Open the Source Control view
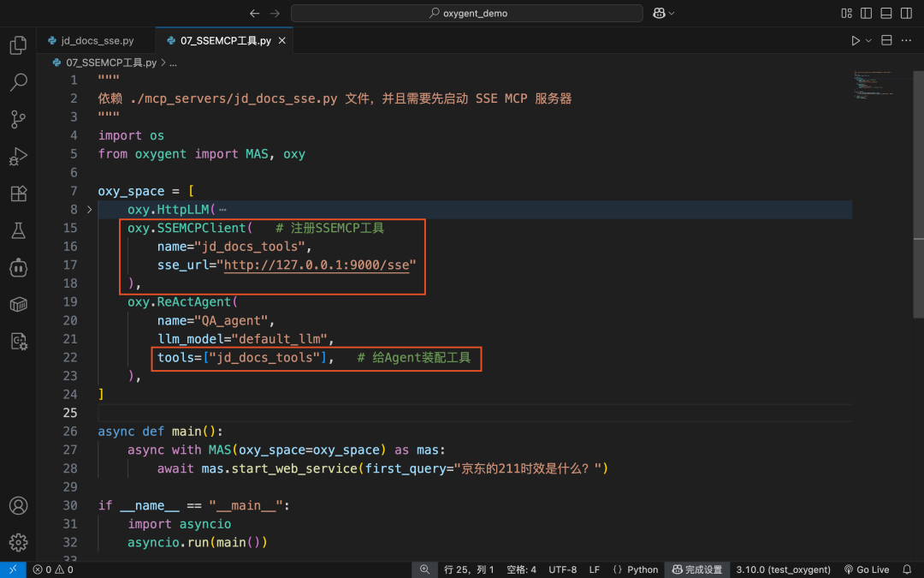 [18, 120]
